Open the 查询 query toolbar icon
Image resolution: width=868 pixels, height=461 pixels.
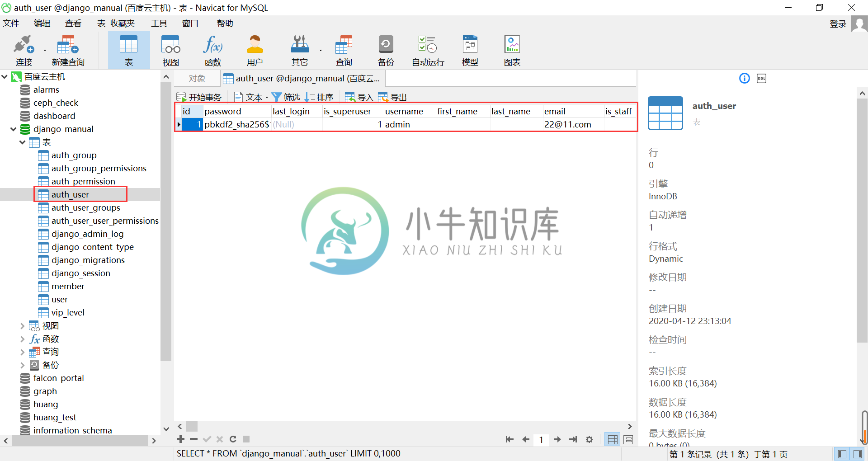tap(344, 50)
